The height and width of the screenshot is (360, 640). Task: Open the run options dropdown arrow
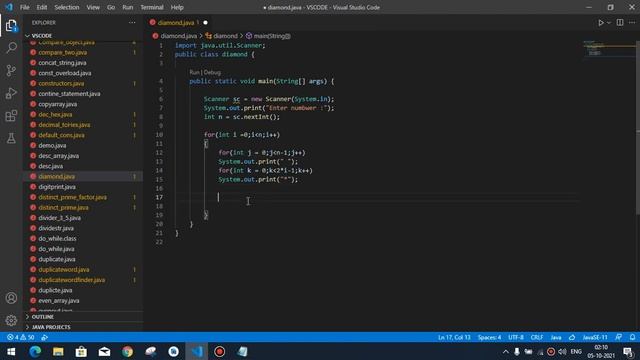click(x=609, y=23)
